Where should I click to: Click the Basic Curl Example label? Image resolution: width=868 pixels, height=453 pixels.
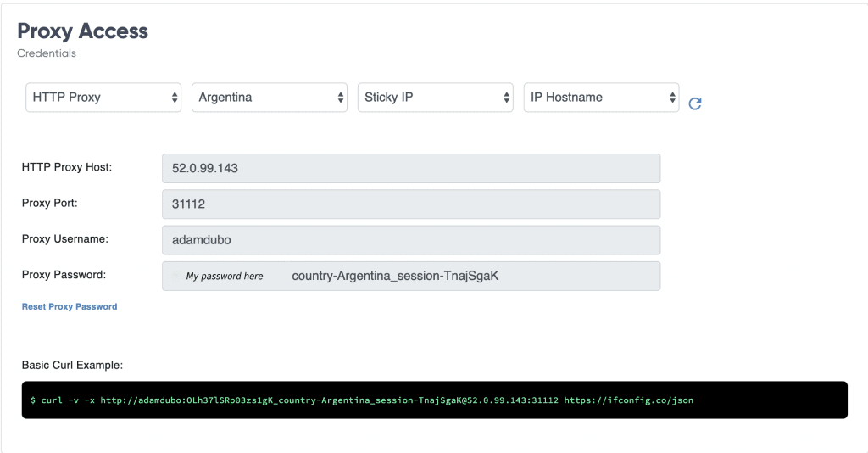72,365
